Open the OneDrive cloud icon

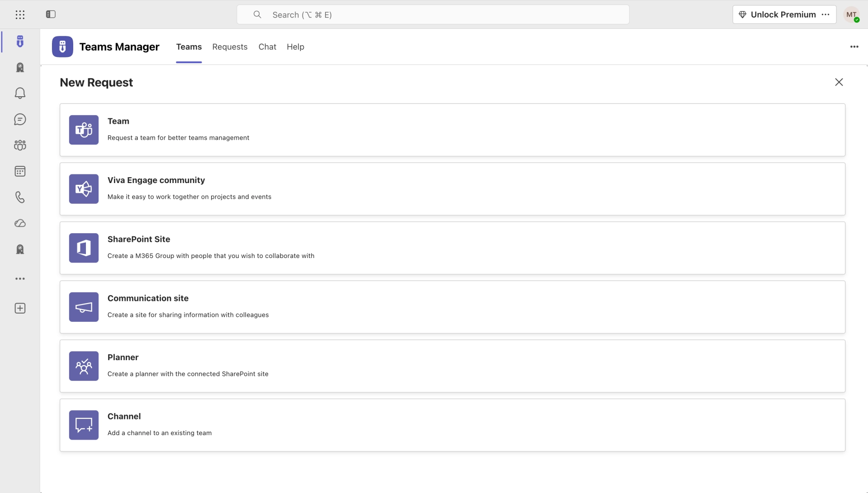20,223
